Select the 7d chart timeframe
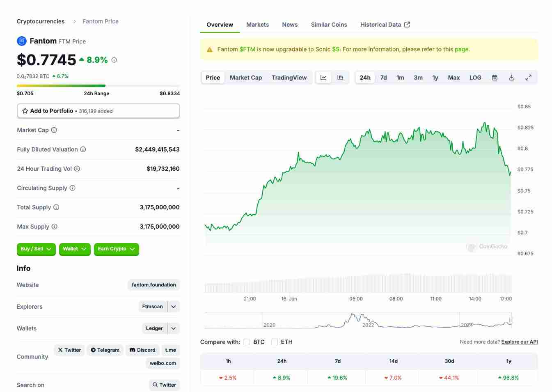 click(383, 78)
